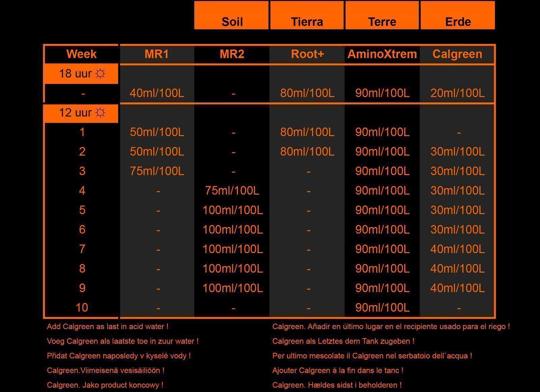Select the MR2 column header
540x392 pixels.
click(232, 54)
